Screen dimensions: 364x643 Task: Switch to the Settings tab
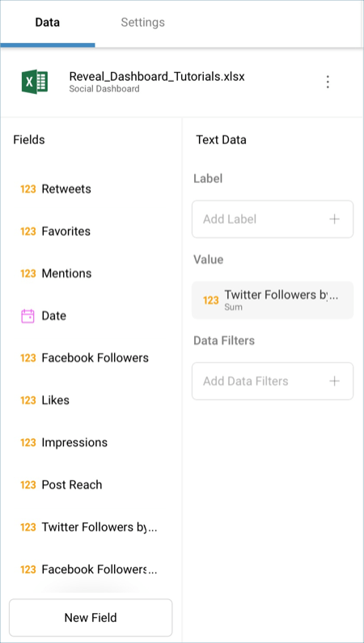(142, 22)
